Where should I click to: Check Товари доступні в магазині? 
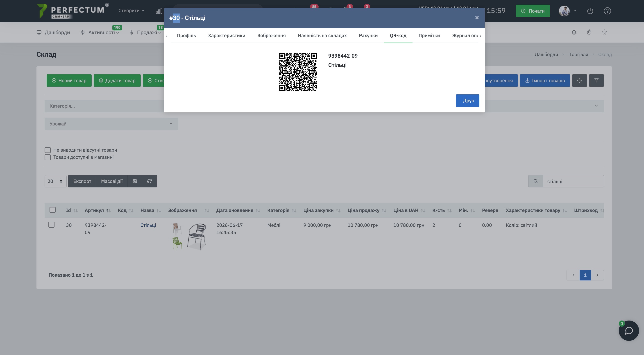(x=48, y=157)
